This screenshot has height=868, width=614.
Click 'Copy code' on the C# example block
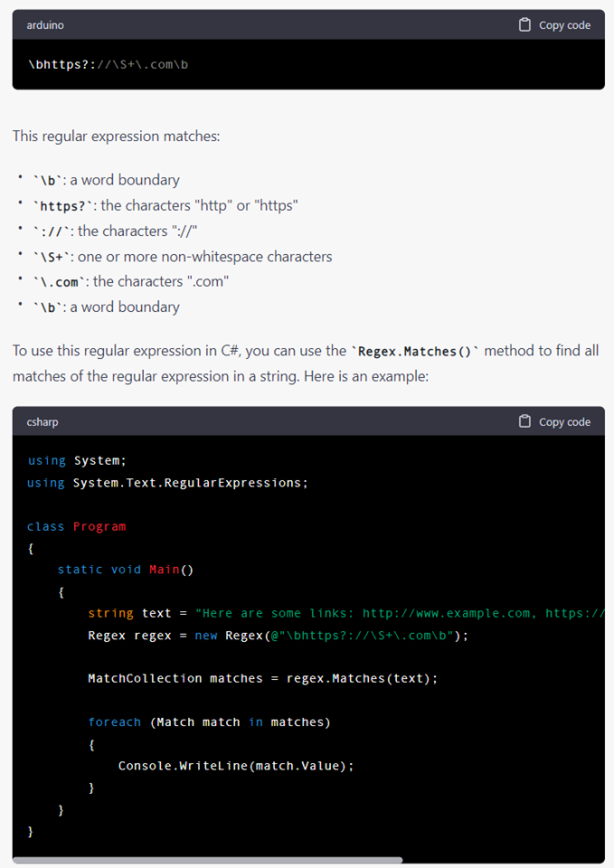coord(564,421)
